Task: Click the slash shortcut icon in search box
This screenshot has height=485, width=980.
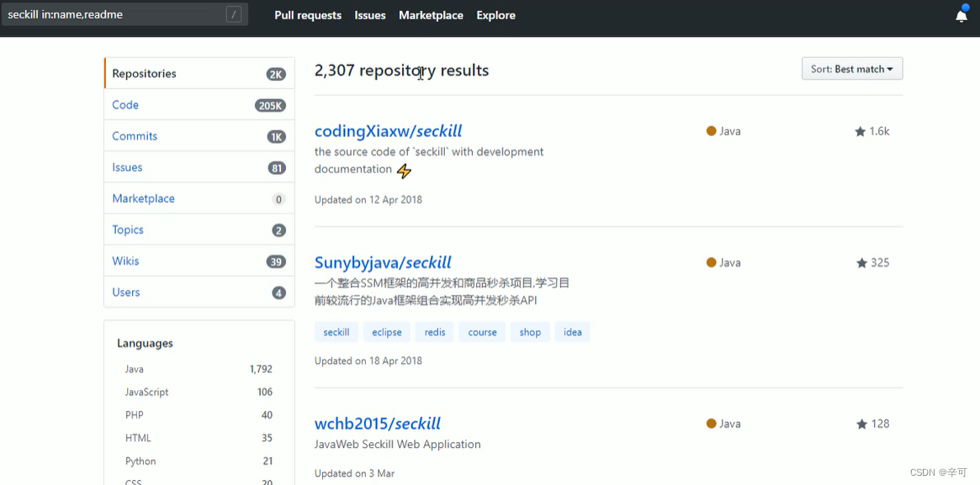Action: 234,14
